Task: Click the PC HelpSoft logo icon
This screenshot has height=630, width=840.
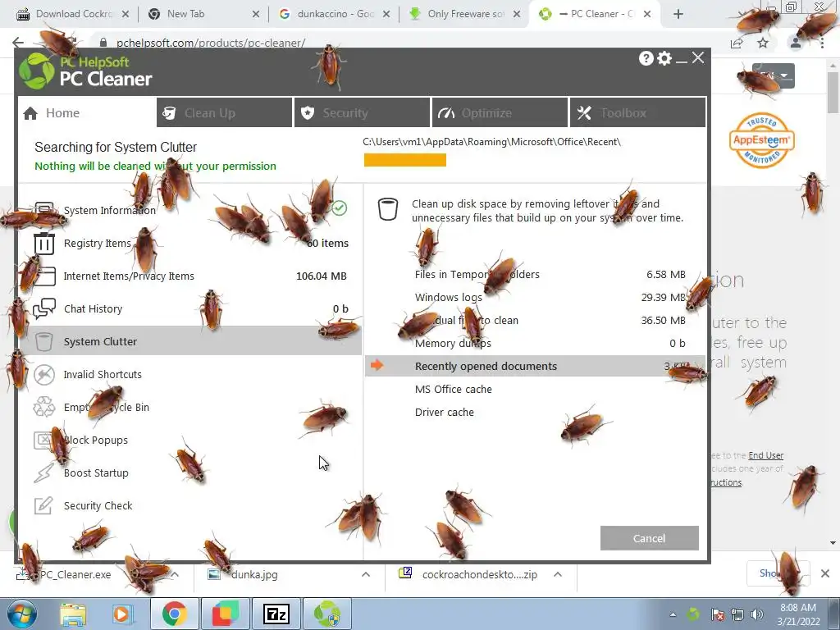Action: [37, 71]
